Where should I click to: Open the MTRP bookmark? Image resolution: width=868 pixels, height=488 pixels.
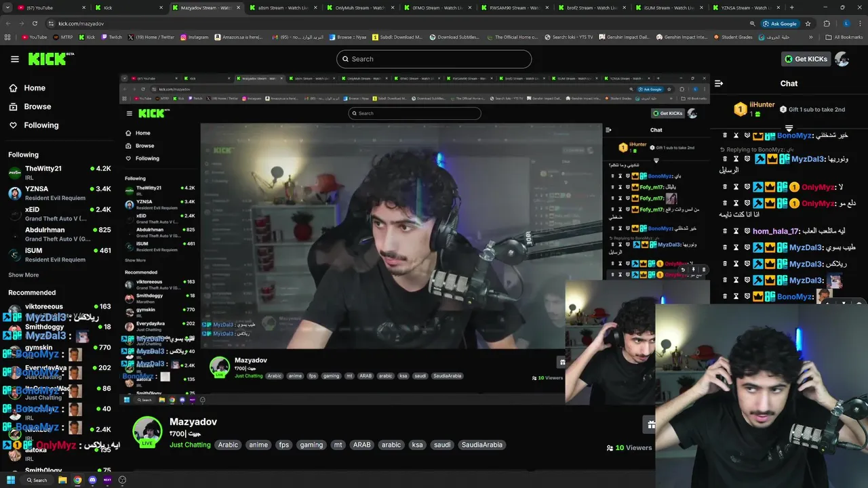[x=62, y=37]
